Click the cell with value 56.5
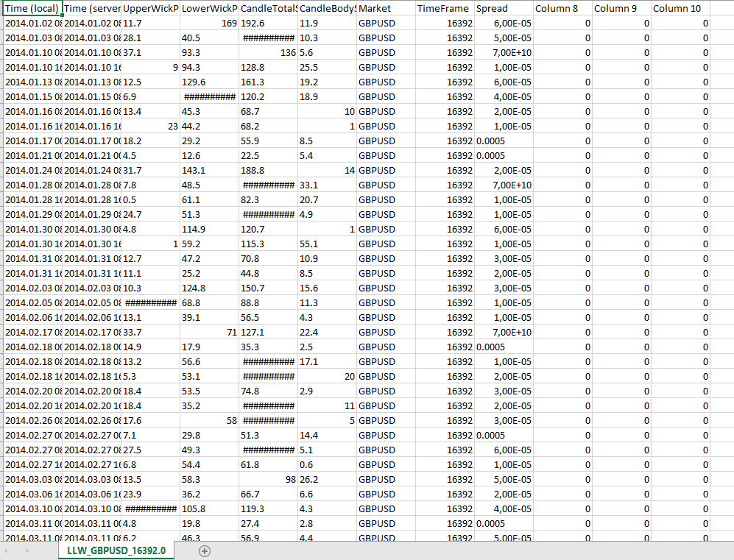This screenshot has width=734, height=560. pyautogui.click(x=269, y=318)
